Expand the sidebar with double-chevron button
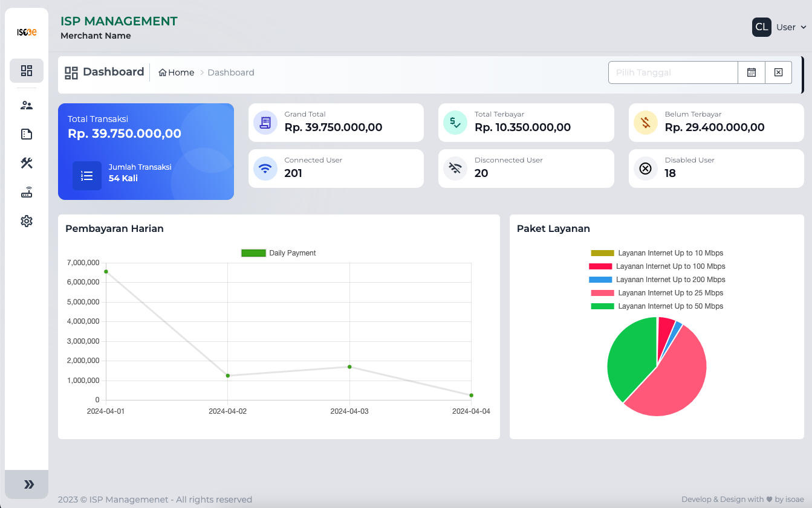This screenshot has height=508, width=812. [x=27, y=484]
